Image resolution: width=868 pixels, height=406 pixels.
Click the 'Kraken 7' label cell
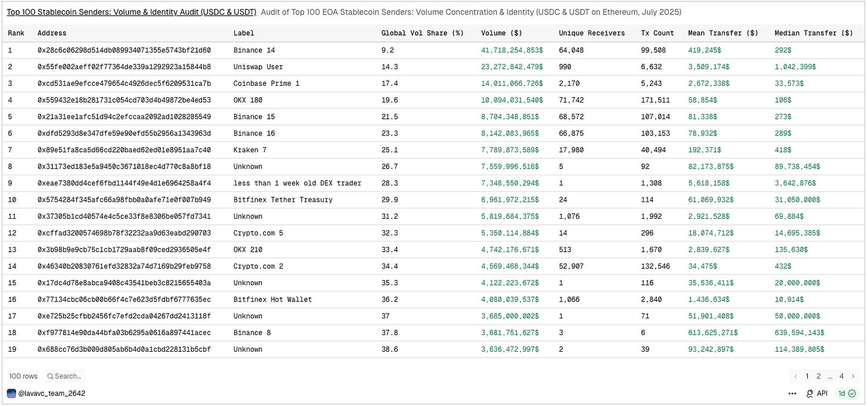(250, 150)
